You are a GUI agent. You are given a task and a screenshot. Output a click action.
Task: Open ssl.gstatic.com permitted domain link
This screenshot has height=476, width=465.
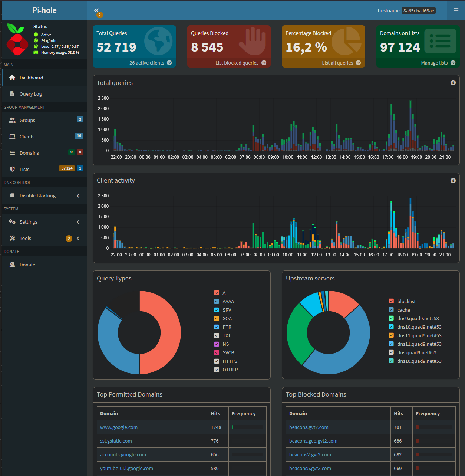116,441
